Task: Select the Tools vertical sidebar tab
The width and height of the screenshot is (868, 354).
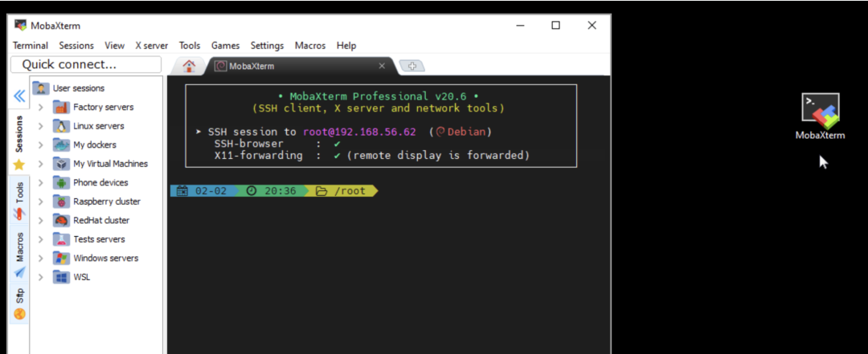Action: coord(19,200)
